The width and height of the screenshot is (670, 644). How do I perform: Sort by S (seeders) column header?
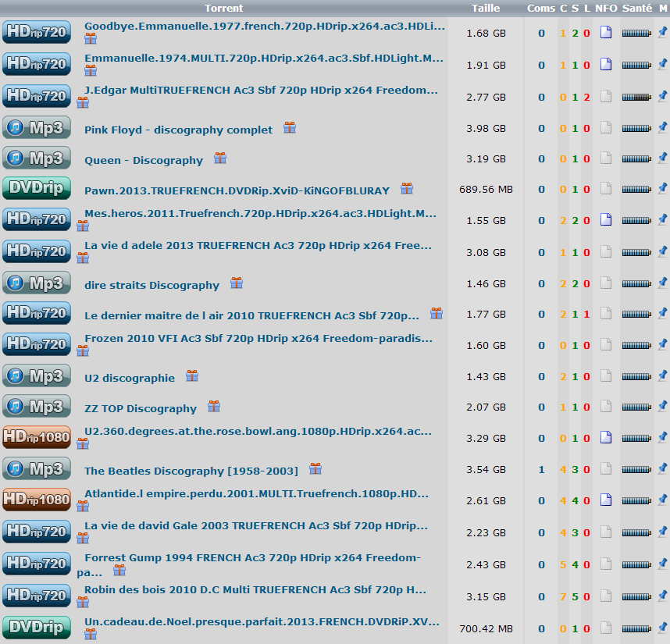click(576, 8)
